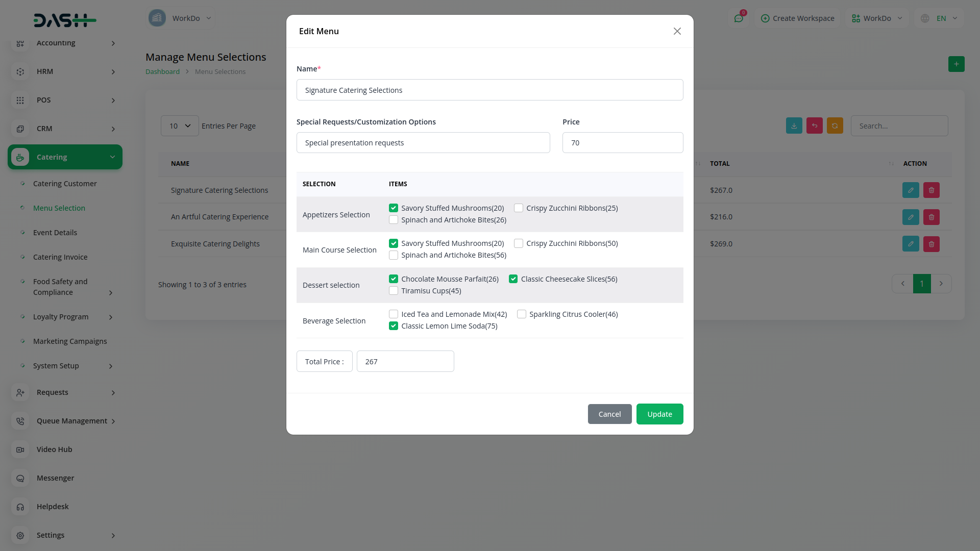The width and height of the screenshot is (980, 551).
Task: Check Tiramisu Cups(45) dessert checkbox
Action: 394,291
